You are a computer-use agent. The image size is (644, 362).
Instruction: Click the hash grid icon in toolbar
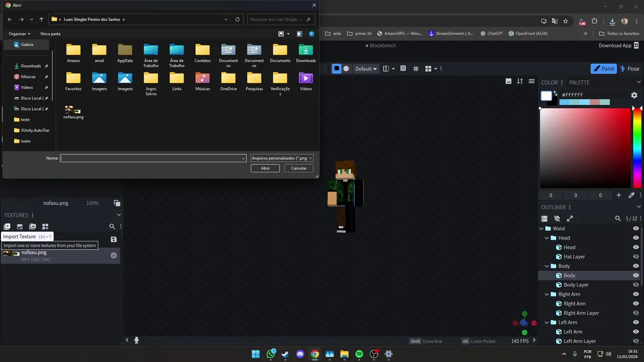click(416, 68)
